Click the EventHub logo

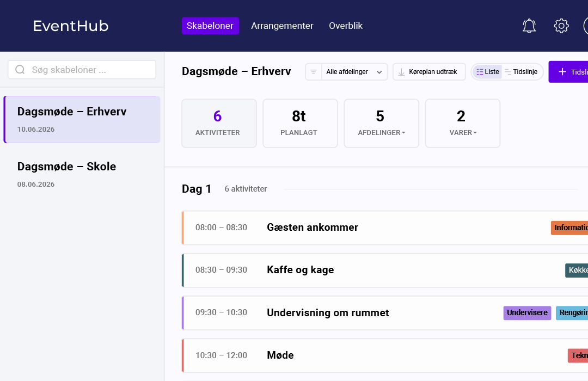point(71,26)
